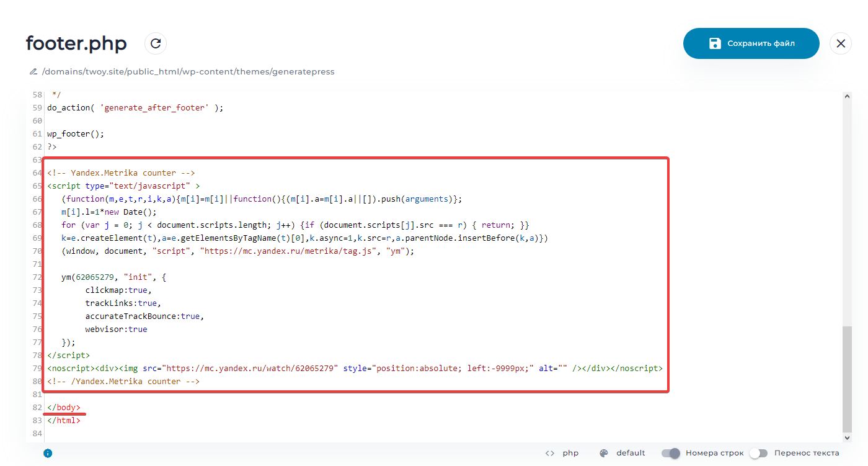Click the editor scrollbar up arrow
868x466 pixels.
848,96
